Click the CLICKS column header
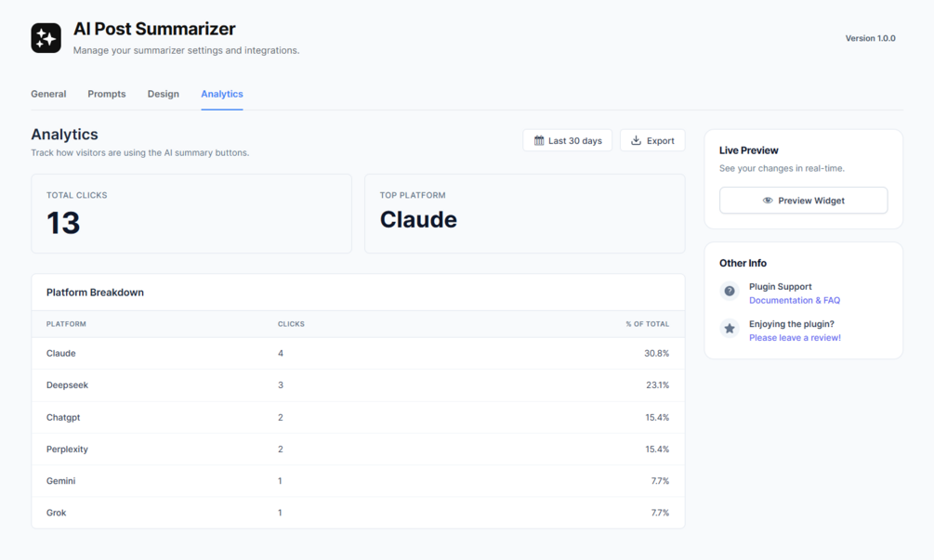This screenshot has width=934, height=560. [x=291, y=324]
